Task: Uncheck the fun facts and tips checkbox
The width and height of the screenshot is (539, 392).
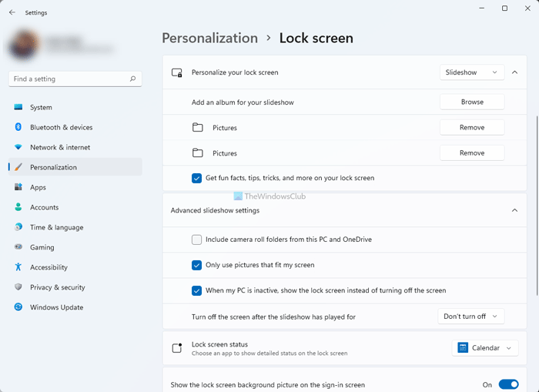Action: tap(197, 178)
